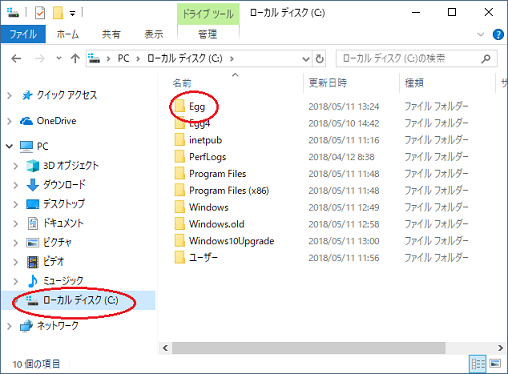The image size is (508, 374).
Task: Refresh the current folder view
Action: [319, 59]
